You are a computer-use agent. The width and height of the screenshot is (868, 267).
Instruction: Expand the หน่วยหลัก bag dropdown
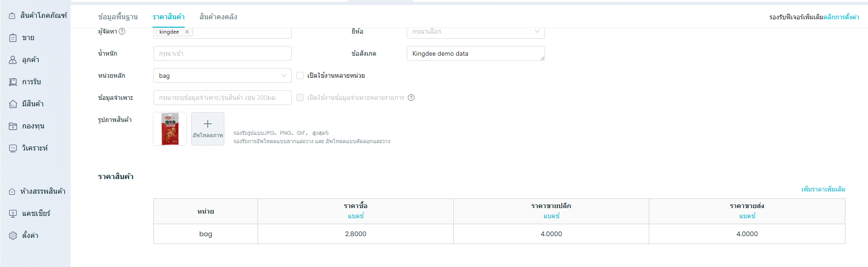222,75
